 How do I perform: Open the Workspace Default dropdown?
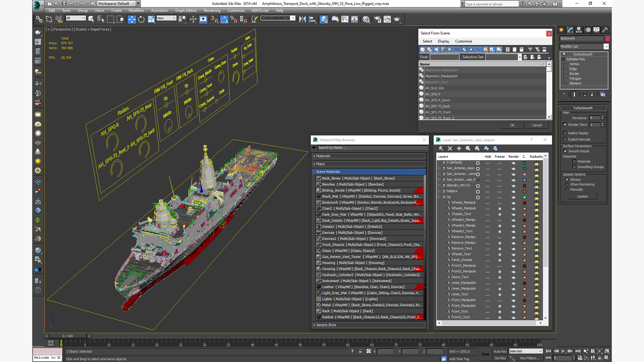click(116, 4)
